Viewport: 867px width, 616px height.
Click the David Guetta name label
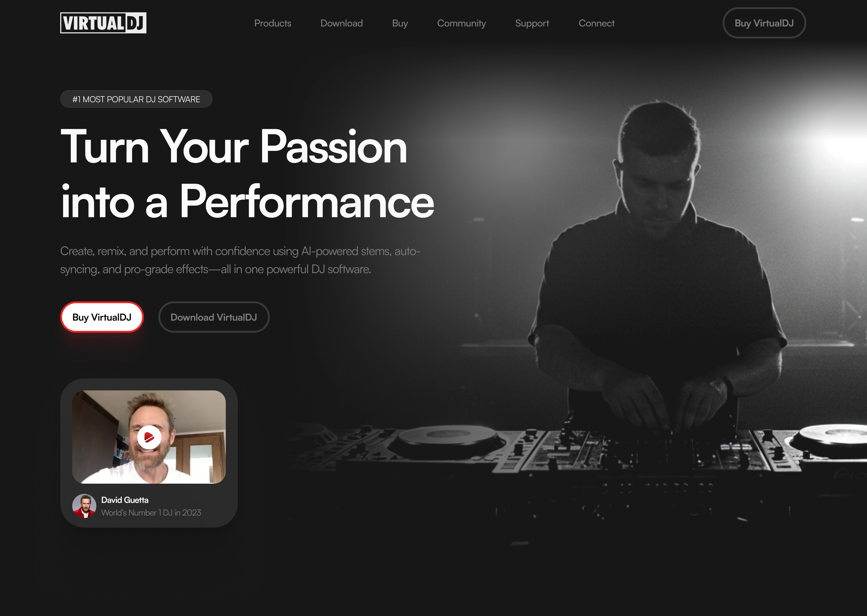pyautogui.click(x=125, y=500)
